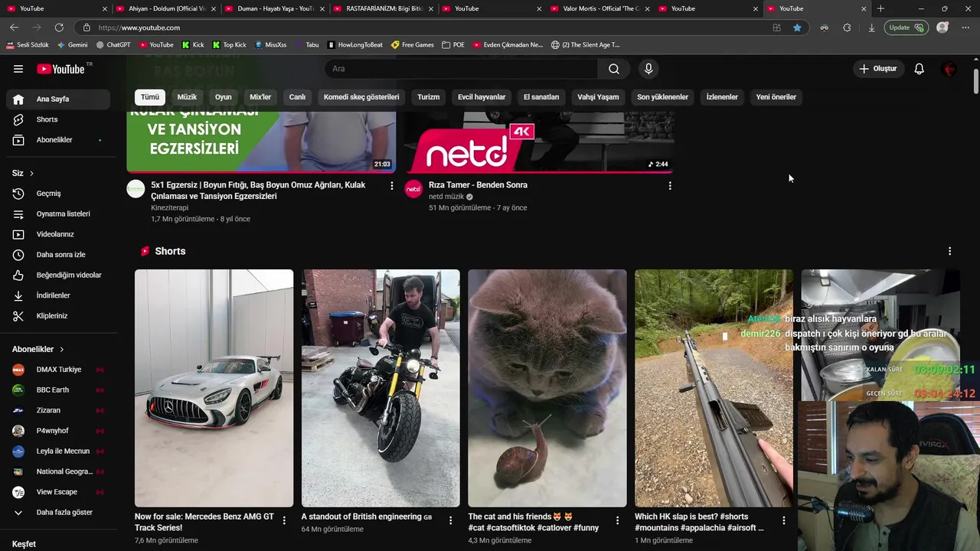Open DMAX Turkiye channel
The height and width of the screenshot is (551, 980).
[58, 370]
